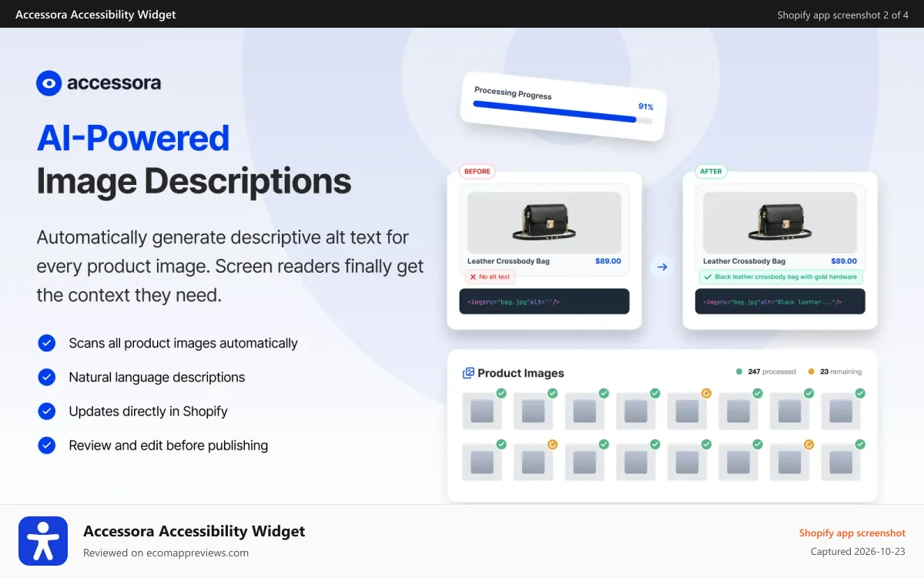Select the "91%" progress value
This screenshot has width=924, height=578.
pyautogui.click(x=646, y=106)
